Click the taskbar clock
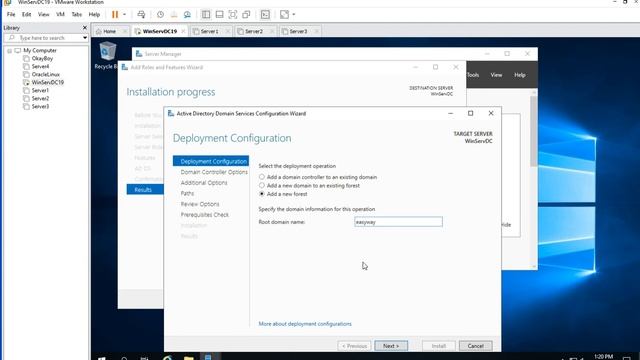This screenshot has width=640, height=360. 603,357
